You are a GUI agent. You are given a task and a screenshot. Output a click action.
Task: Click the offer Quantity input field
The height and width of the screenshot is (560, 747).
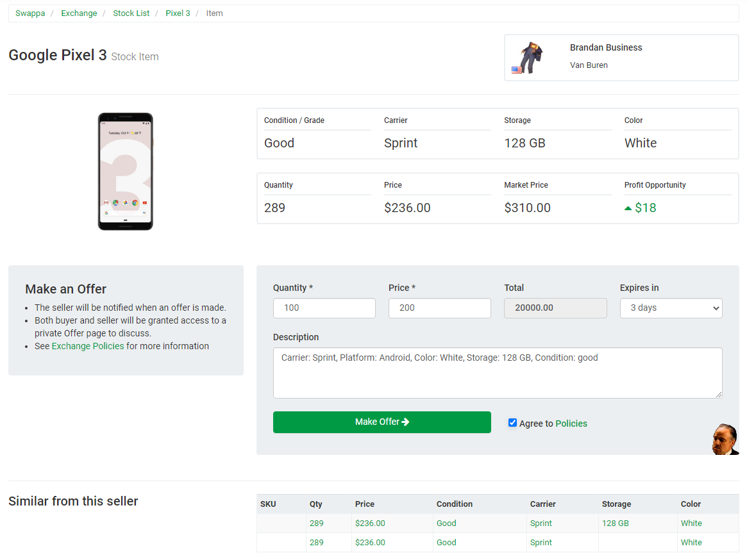(x=324, y=308)
